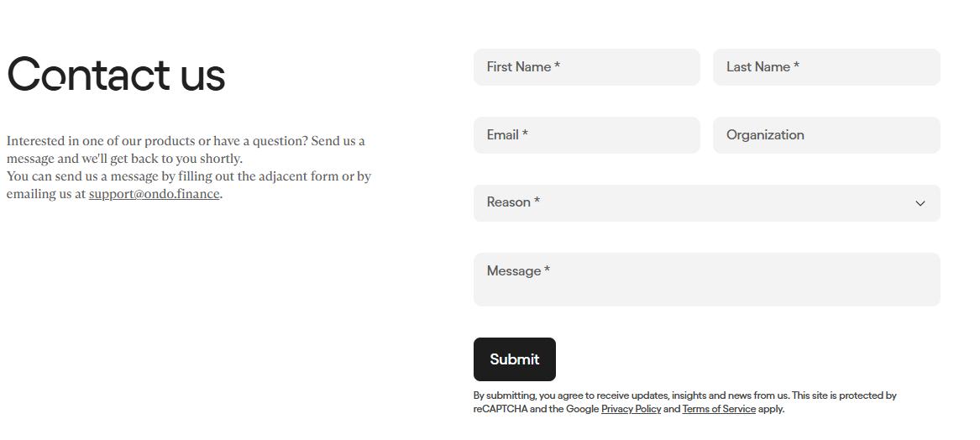
Task: Follow the Terms of Service link
Action: pos(718,409)
